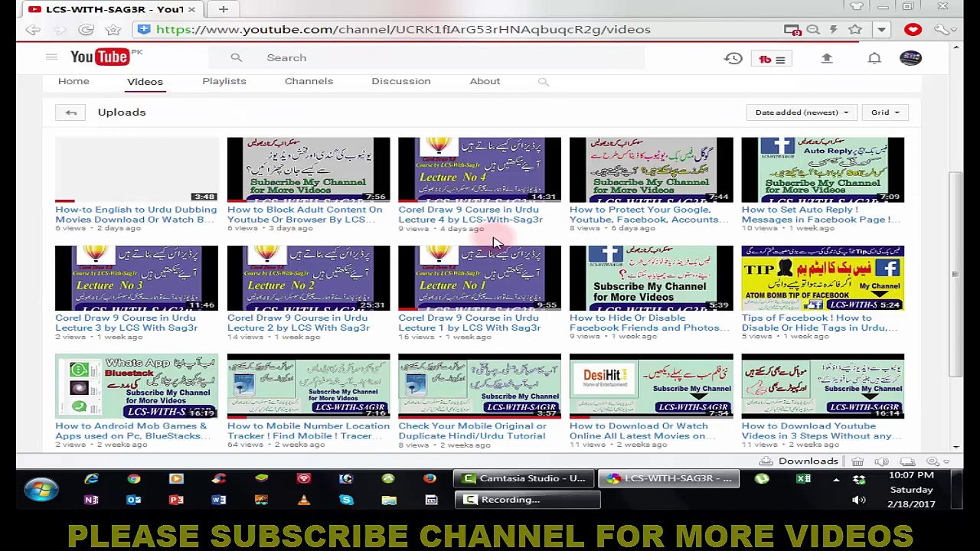The width and height of the screenshot is (980, 551).
Task: Open VLC media player from taskbar
Action: (304, 500)
